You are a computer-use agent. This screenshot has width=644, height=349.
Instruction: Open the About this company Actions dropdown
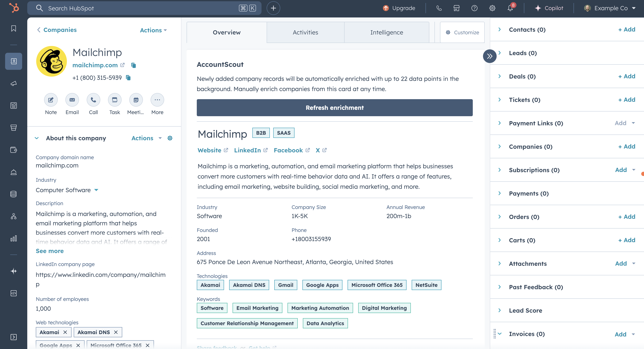(x=147, y=138)
